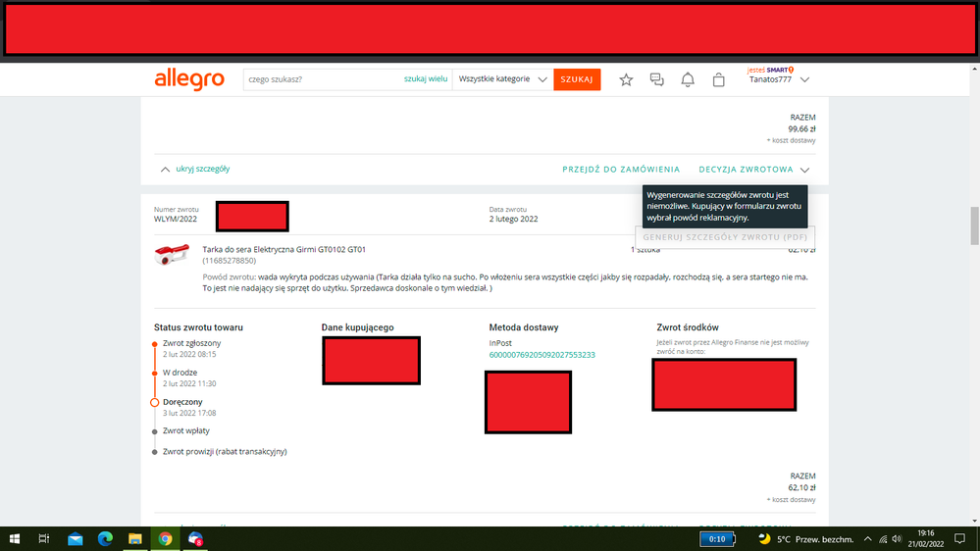The width and height of the screenshot is (980, 551).
Task: Open the shopping cart bag icon
Action: [x=719, y=79]
